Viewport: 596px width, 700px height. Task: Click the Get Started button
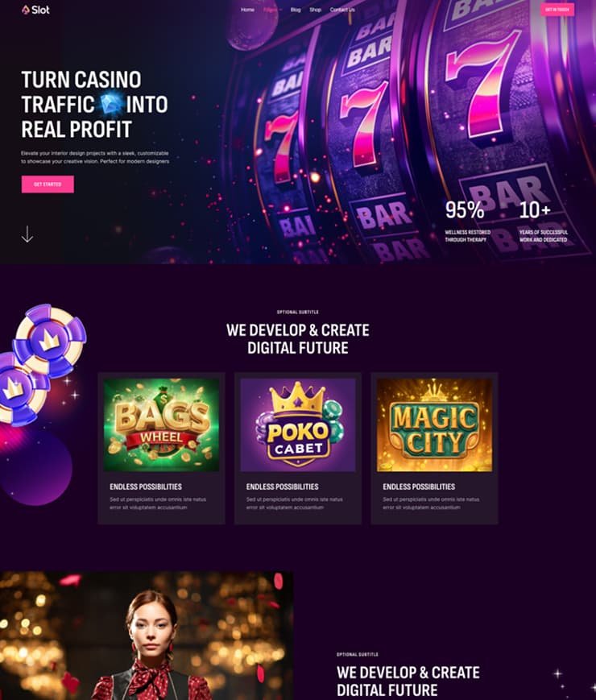click(x=48, y=184)
